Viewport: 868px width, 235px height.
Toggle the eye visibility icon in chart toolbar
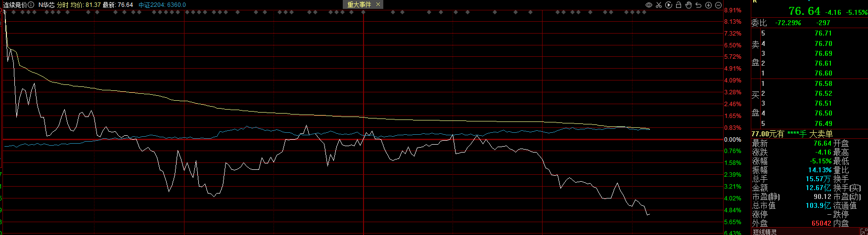[x=649, y=5]
